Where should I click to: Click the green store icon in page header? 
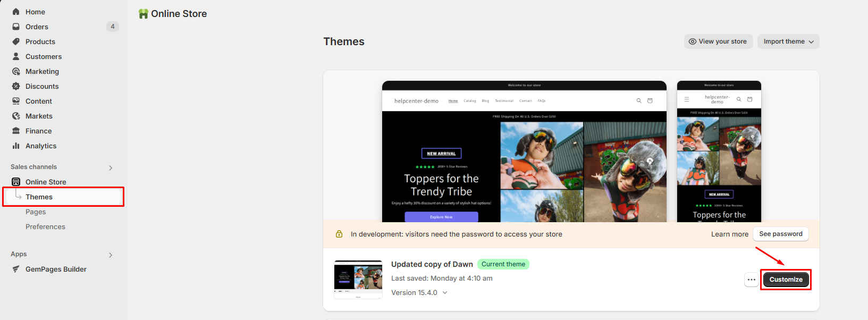coord(144,14)
